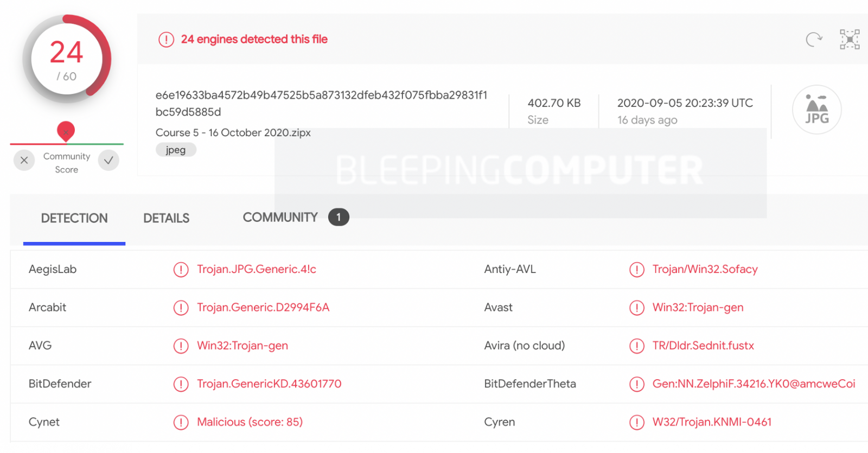
Task: Click the jpeg tag label
Action: tap(176, 150)
